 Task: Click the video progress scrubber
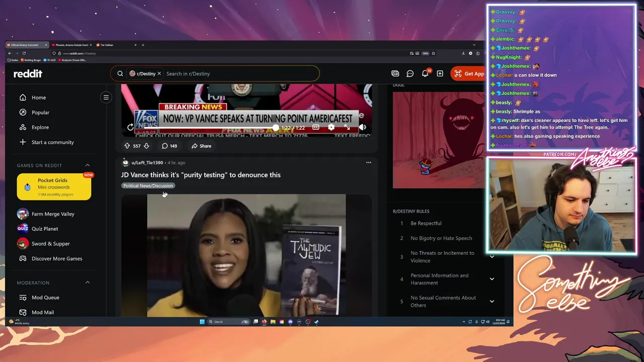pos(275,128)
